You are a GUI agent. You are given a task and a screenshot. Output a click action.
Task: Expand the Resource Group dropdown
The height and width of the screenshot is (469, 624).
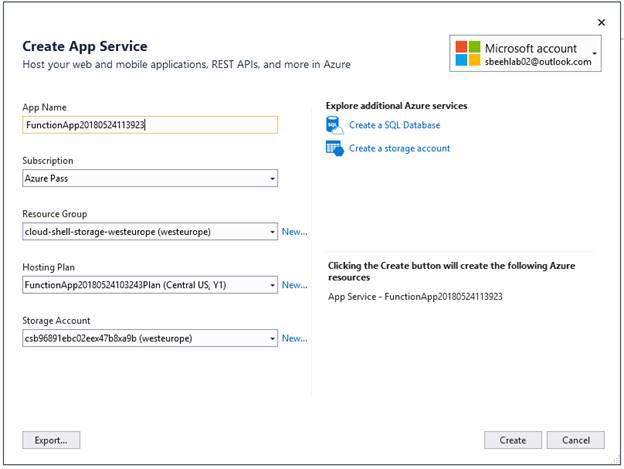pos(272,232)
